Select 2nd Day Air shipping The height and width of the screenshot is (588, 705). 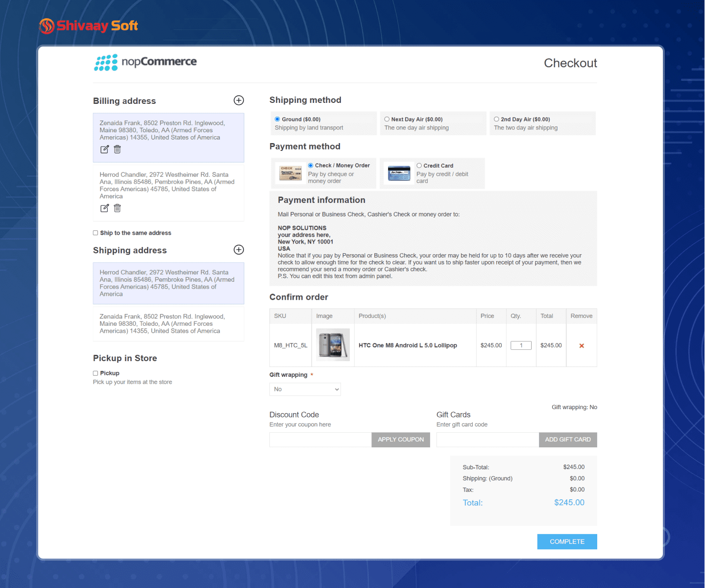497,119
